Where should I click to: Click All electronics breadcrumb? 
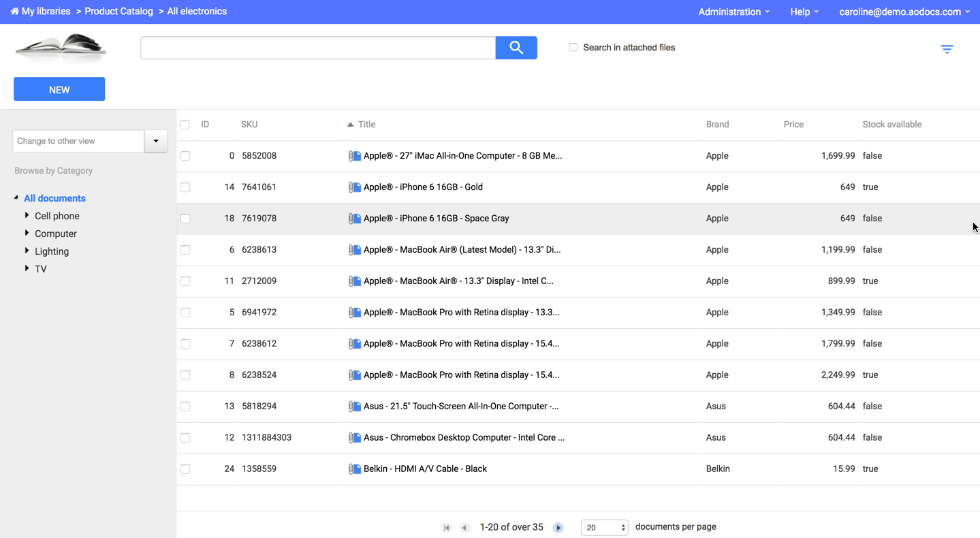pos(197,12)
